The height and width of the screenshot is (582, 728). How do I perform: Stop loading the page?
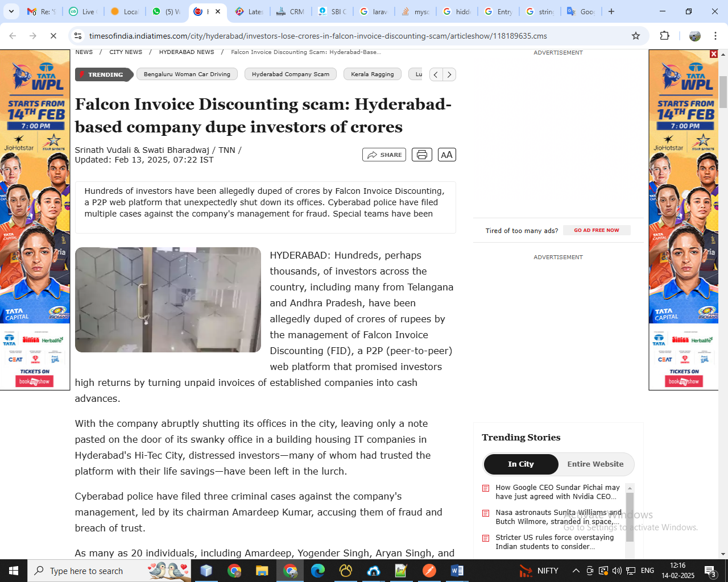53,36
